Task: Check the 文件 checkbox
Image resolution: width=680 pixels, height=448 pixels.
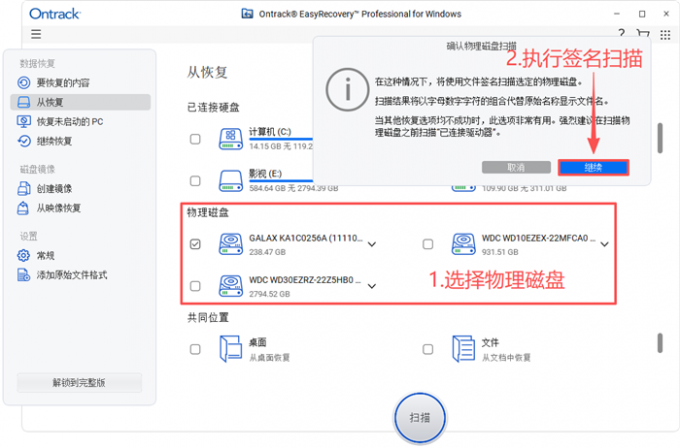Action: [428, 349]
